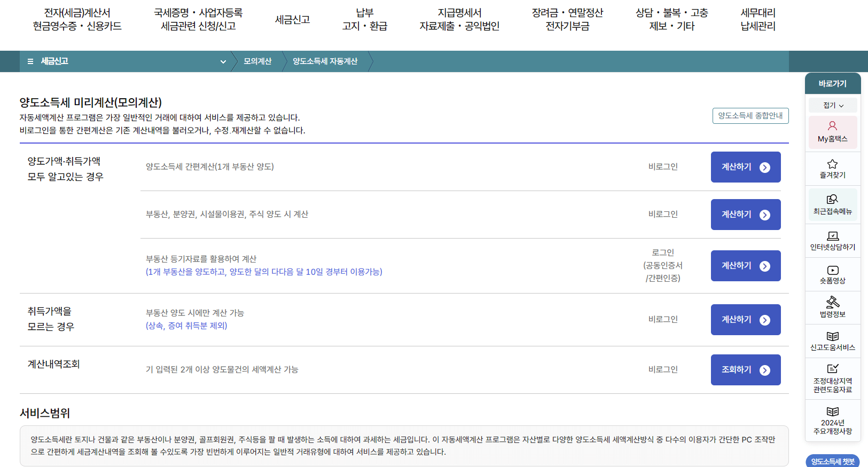868x467 pixels.
Task: Select blue note (상속, 증여 취득분 제외)
Action: pyautogui.click(x=186, y=326)
